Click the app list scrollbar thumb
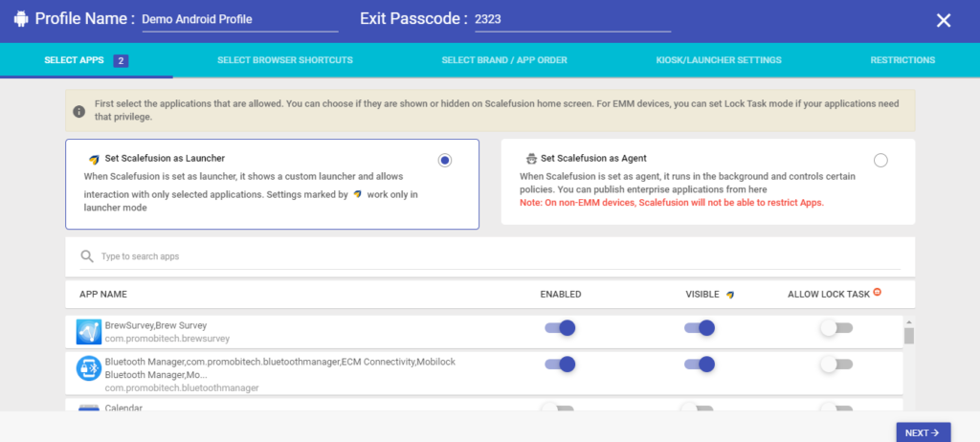The image size is (980, 442). coord(909,336)
